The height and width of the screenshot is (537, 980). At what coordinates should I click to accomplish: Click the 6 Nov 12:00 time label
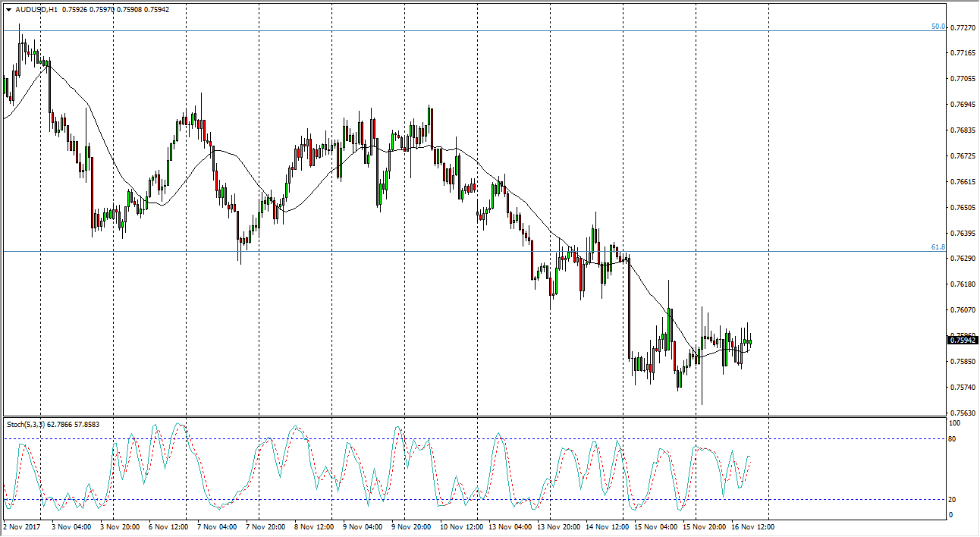pyautogui.click(x=168, y=526)
